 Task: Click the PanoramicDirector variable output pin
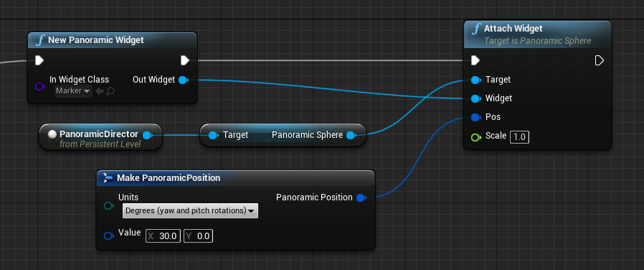point(148,135)
